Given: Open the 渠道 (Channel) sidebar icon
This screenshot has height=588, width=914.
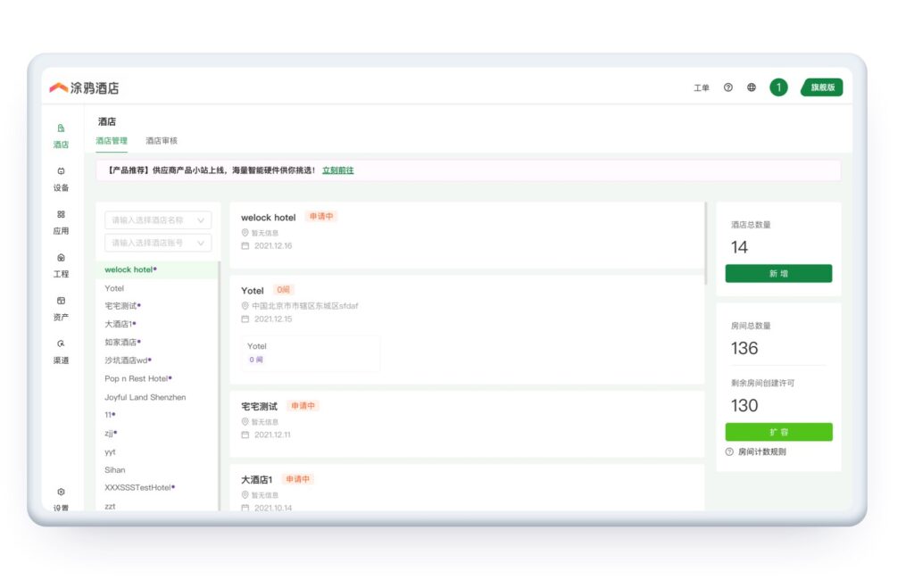Looking at the screenshot, I should tap(61, 344).
